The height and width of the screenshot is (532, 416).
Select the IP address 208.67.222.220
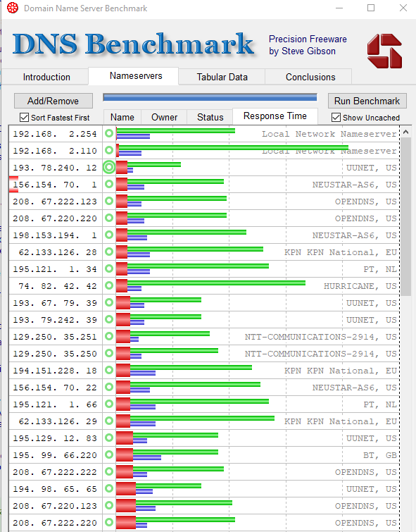(55, 523)
